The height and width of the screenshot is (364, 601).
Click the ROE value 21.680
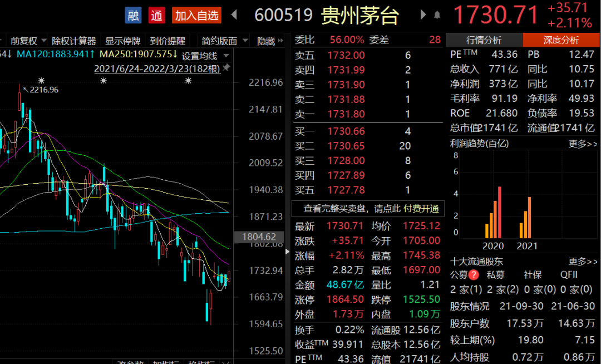pos(502,113)
